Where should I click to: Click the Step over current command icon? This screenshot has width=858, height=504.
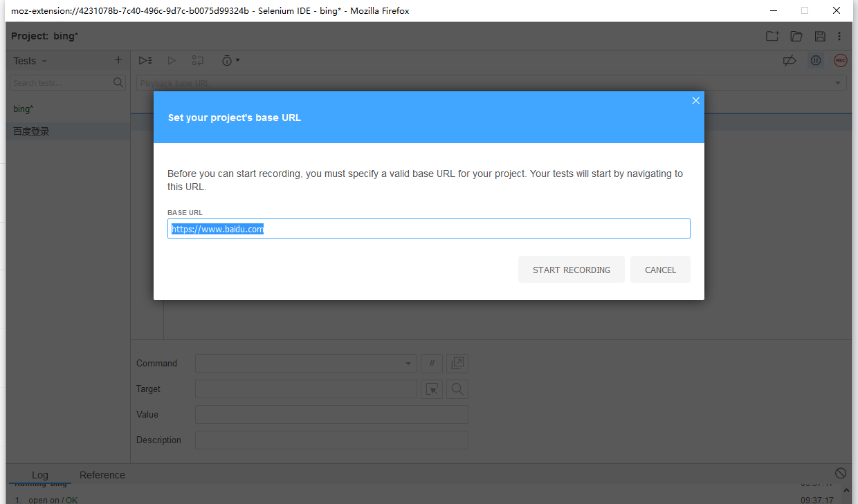[x=198, y=61]
